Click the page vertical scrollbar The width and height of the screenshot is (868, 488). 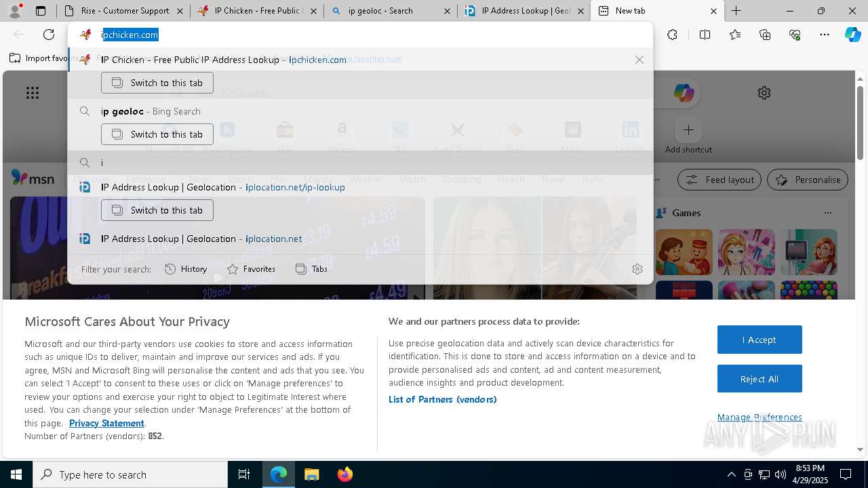click(860, 122)
